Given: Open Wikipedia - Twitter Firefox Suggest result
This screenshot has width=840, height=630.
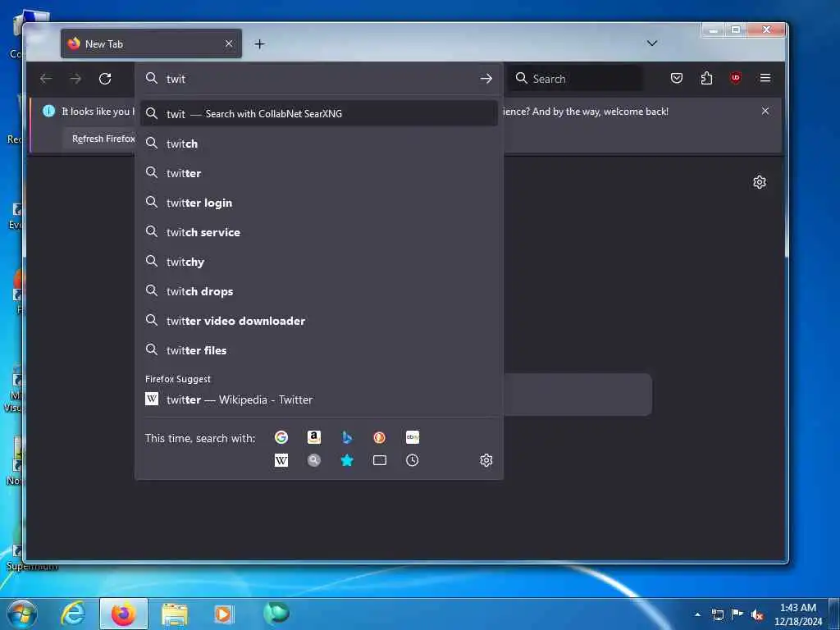Looking at the screenshot, I should 319,399.
